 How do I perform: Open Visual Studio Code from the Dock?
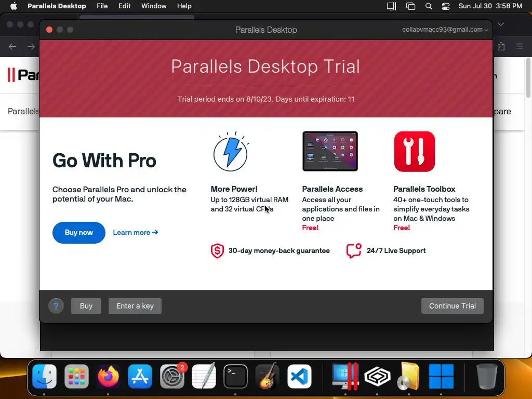(299, 376)
